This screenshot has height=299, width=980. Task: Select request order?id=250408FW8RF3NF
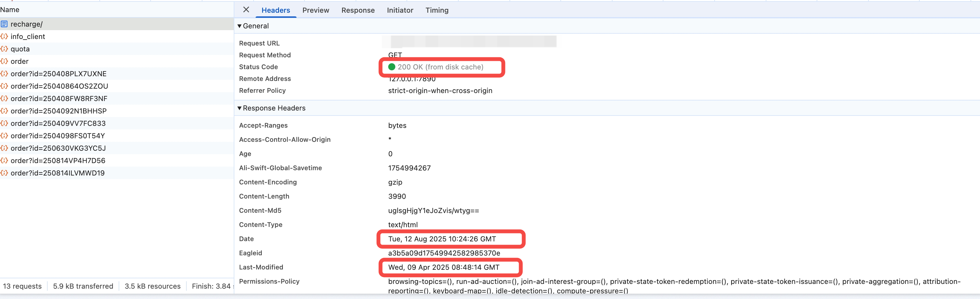tap(117, 98)
